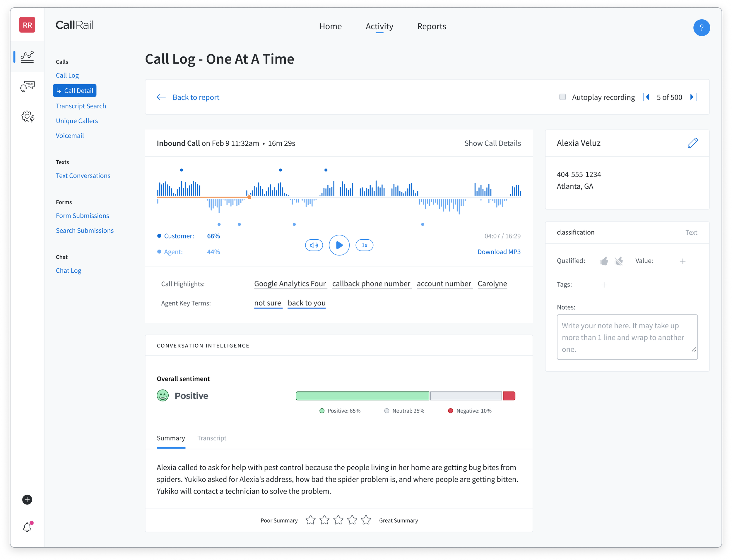Click into the Notes text area
The height and width of the screenshot is (560, 732).
click(x=627, y=337)
